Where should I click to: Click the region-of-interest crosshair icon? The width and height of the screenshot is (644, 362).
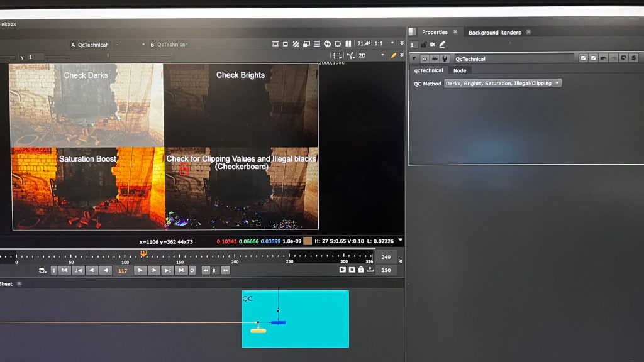point(338,44)
